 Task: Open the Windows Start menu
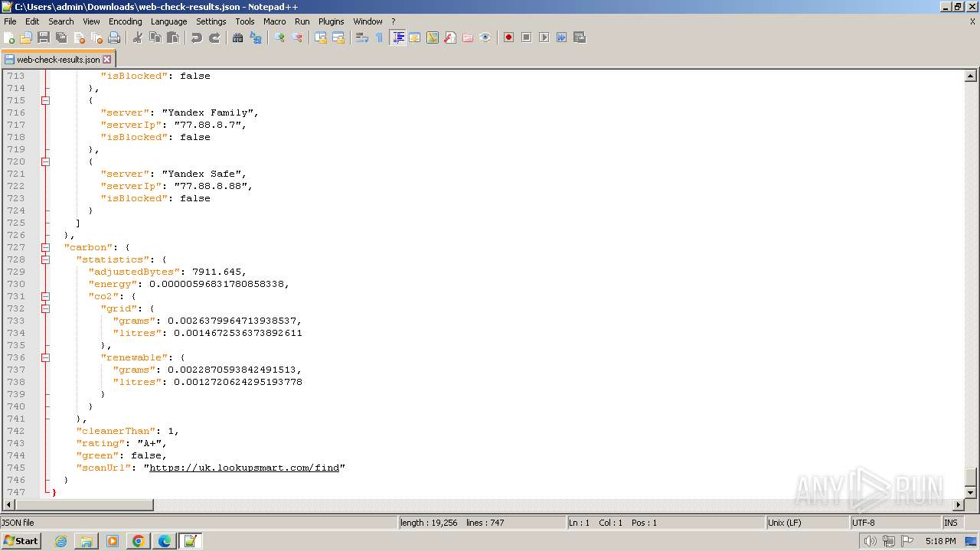(x=21, y=541)
